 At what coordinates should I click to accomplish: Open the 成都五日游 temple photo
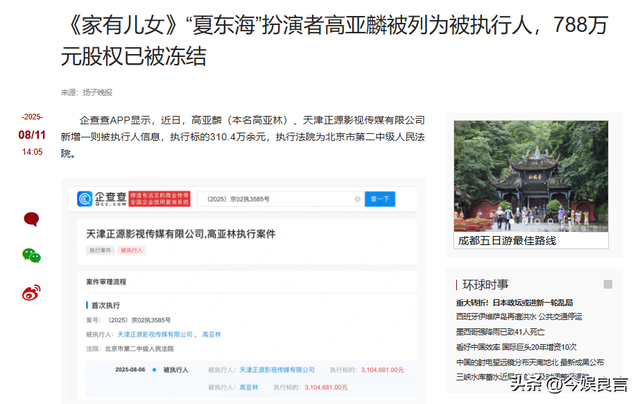click(531, 176)
